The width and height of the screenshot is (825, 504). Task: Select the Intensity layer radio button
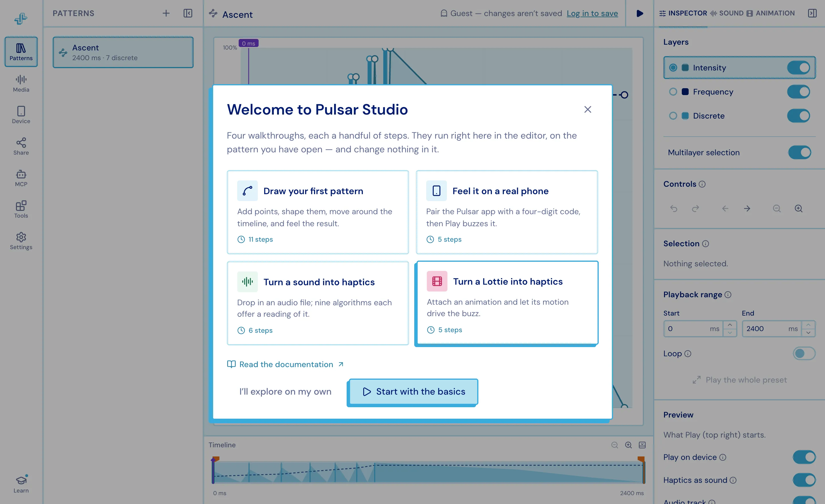(673, 68)
